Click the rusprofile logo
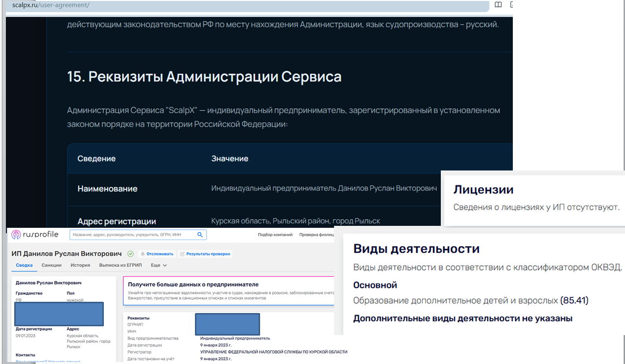Screen dimensions: 625x364 coord(35,235)
